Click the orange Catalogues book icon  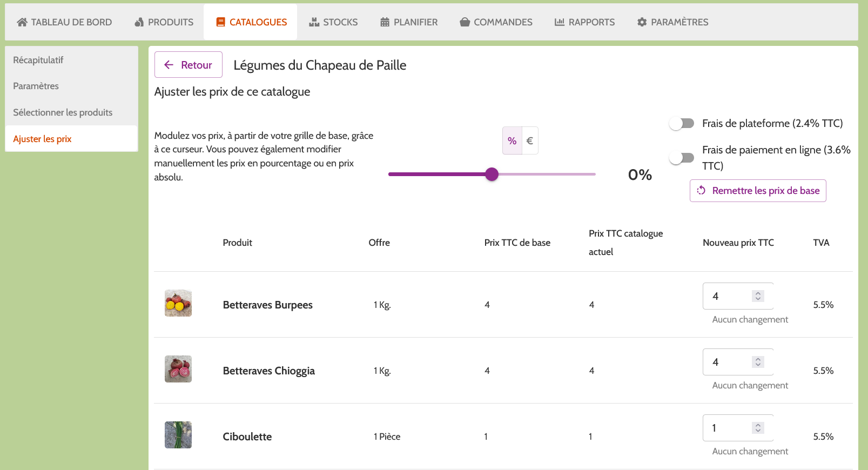tap(220, 22)
